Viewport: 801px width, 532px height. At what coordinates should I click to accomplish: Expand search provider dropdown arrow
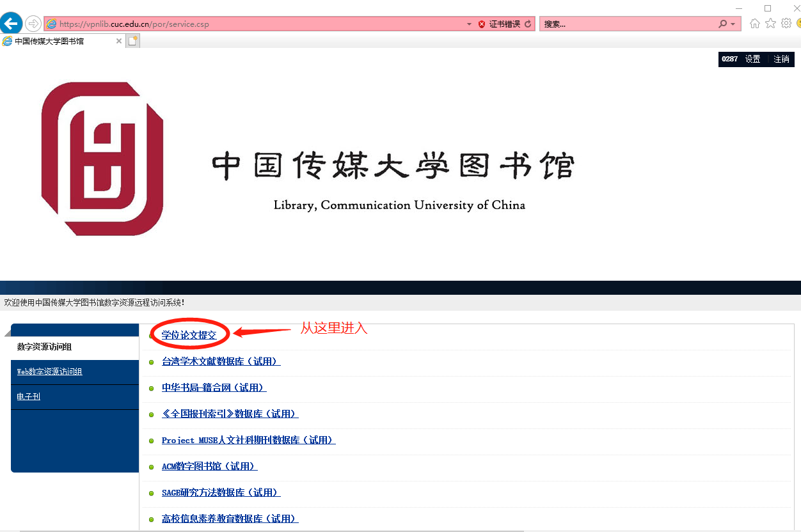(733, 24)
